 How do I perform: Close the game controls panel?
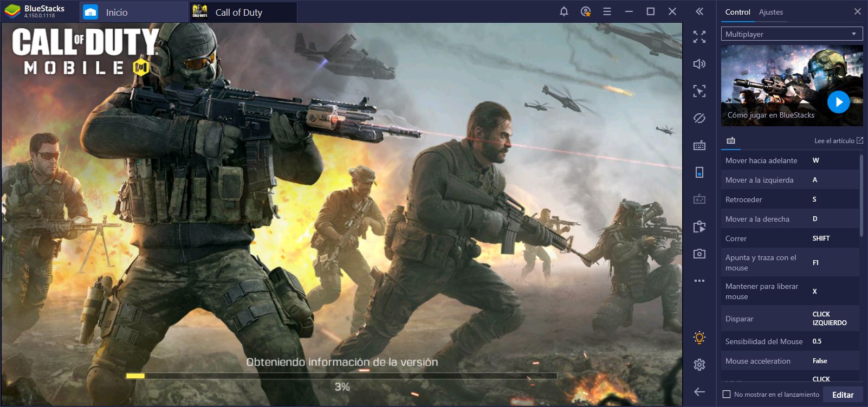pos(858,11)
